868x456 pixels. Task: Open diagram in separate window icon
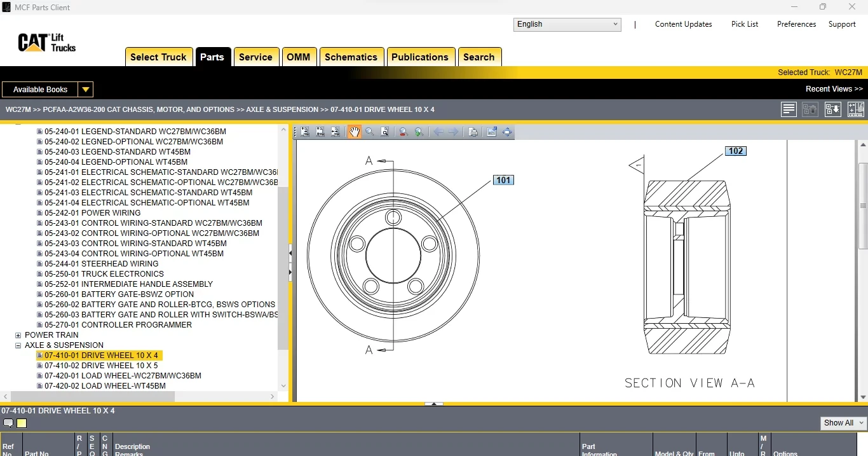click(491, 132)
